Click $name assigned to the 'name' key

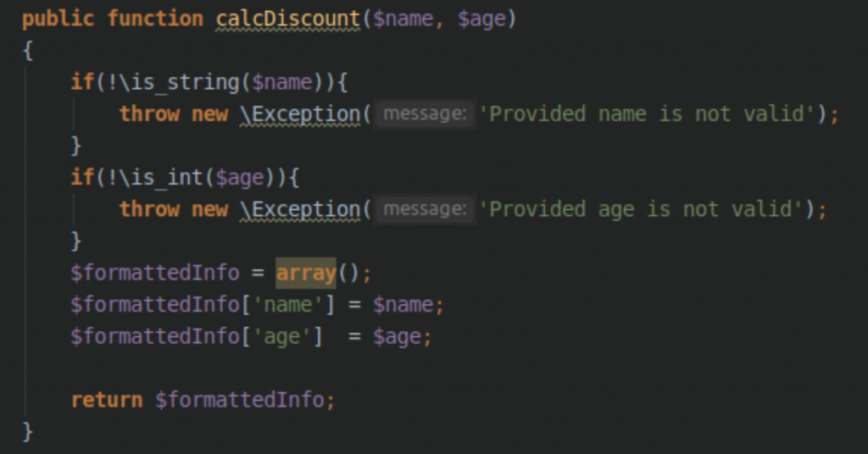coord(403,305)
